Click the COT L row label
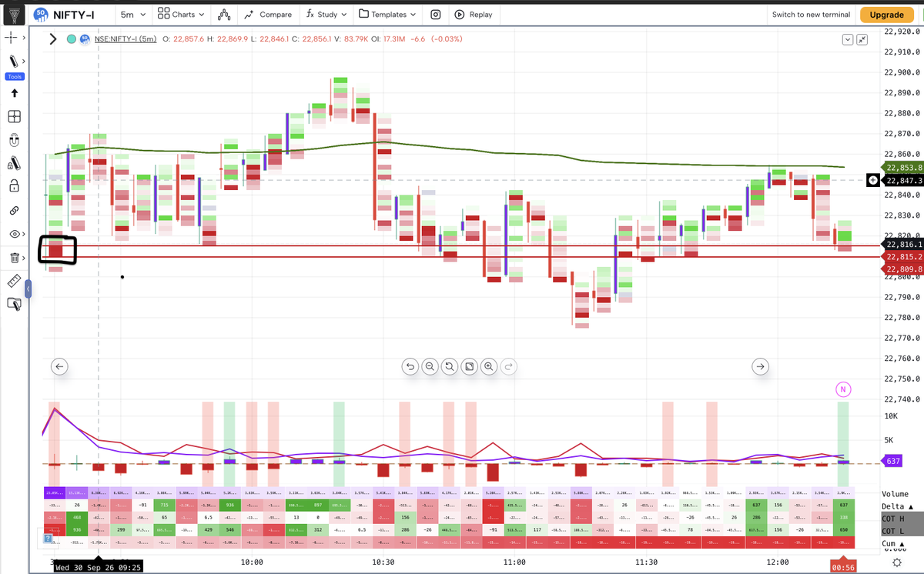Image resolution: width=924 pixels, height=574 pixels. click(894, 532)
